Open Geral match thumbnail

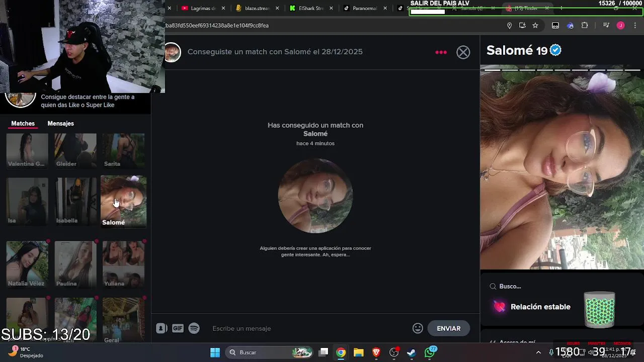(123, 320)
